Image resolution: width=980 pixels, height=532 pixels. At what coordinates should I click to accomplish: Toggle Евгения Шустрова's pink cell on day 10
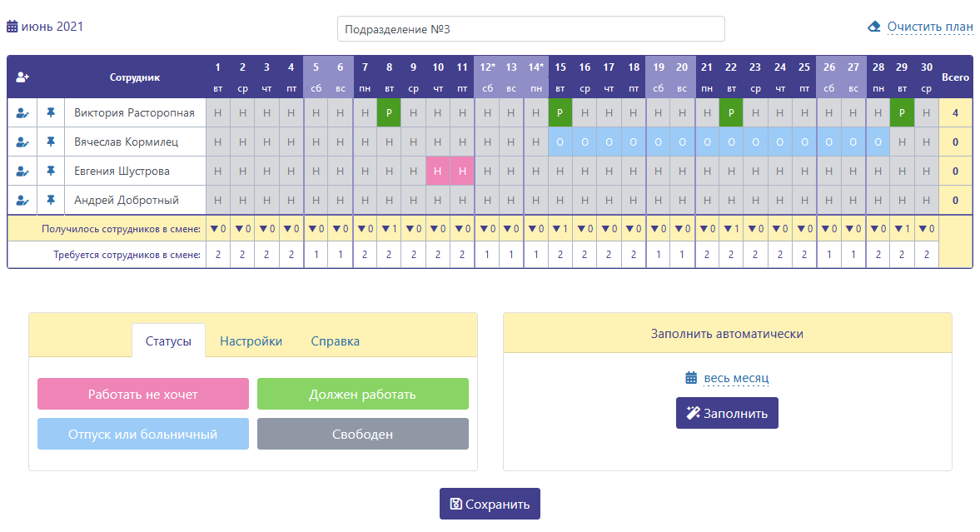(438, 172)
